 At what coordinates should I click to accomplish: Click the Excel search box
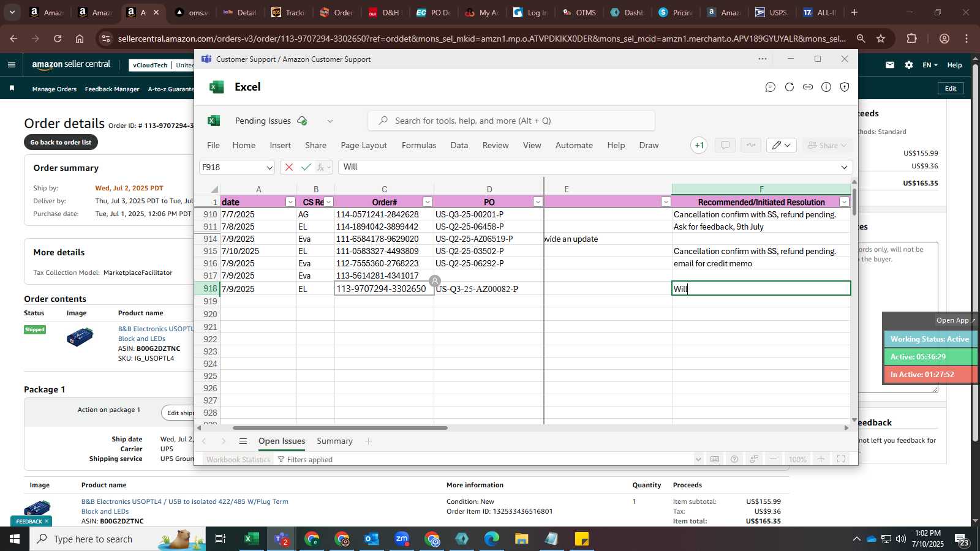511,121
